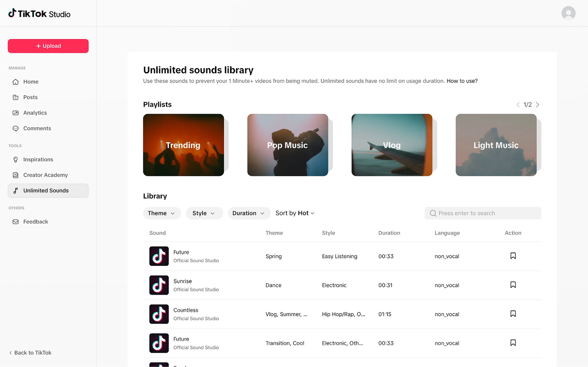Select Unlimited Sounds in the sidebar

point(48,191)
